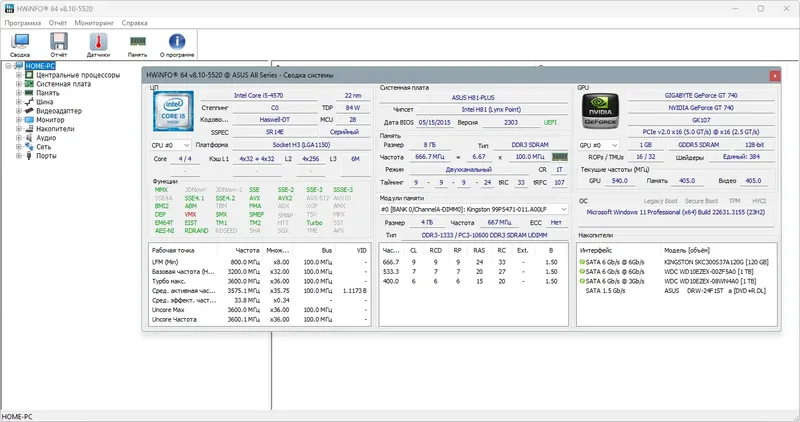Collapse the HOME-PC tree root

pos(8,66)
